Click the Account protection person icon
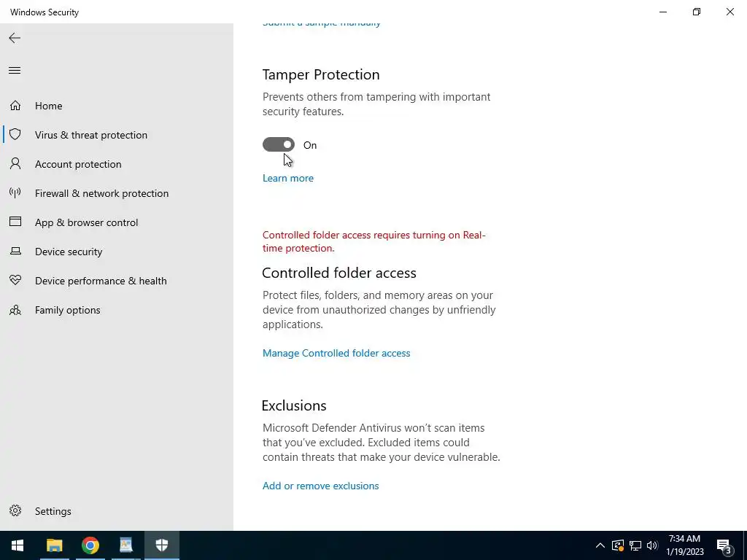The width and height of the screenshot is (747, 560). tap(15, 164)
